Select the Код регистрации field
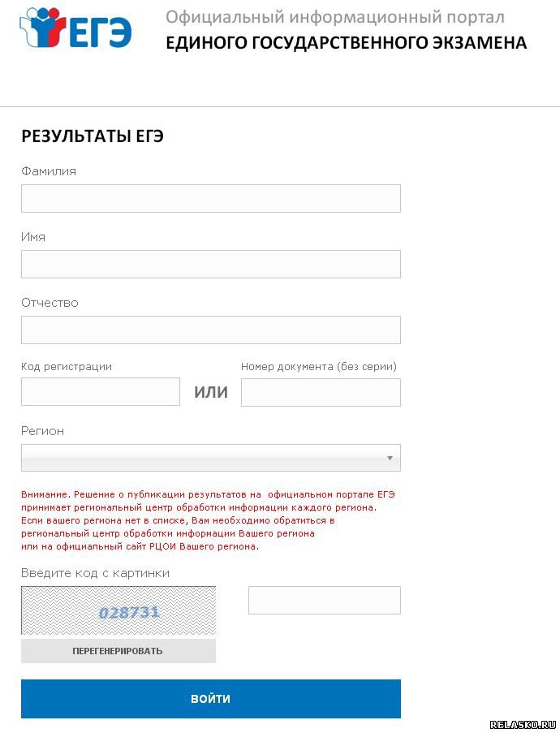Viewport: 560px width, 733px height. tap(100, 392)
